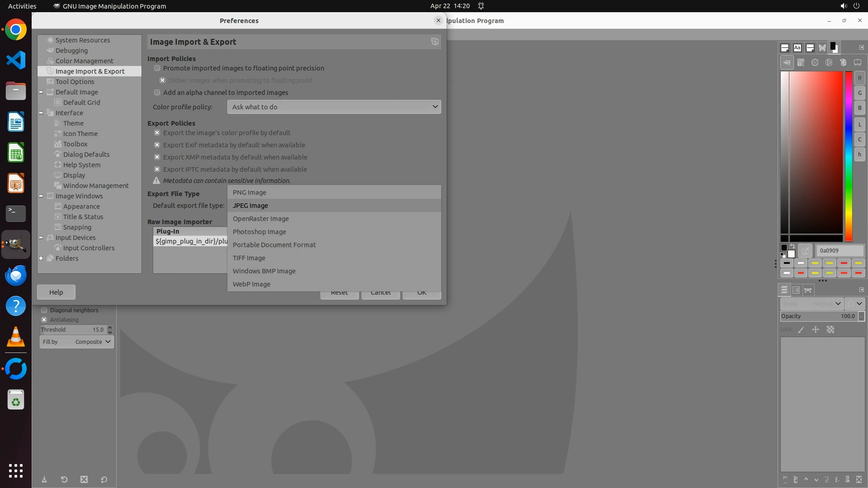This screenshot has height=488, width=868.
Task: Click the Help button in Preferences
Action: click(x=56, y=292)
